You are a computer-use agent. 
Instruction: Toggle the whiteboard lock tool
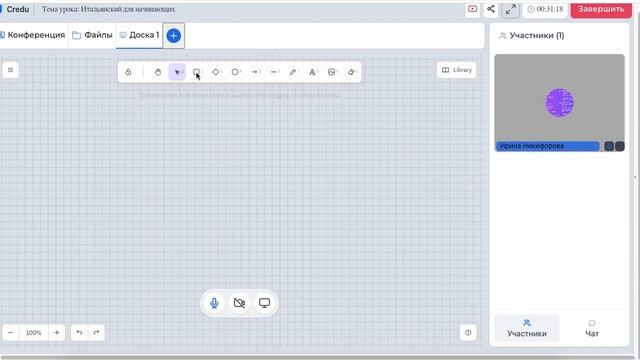point(128,72)
